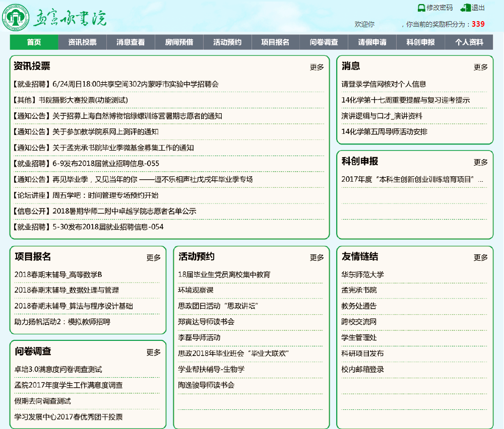This screenshot has height=429, width=504.
Task: Open 学业帮扶辅导-生物学 activity
Action: coord(211,369)
